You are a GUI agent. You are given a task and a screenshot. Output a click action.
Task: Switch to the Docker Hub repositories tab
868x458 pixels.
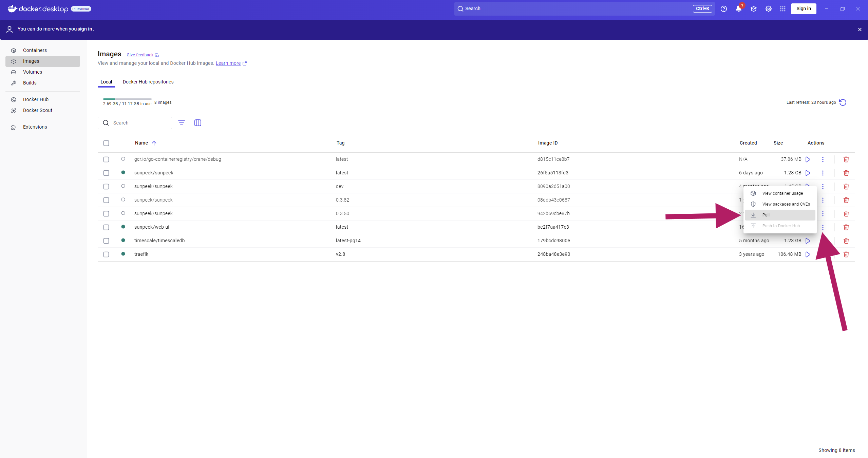click(148, 82)
